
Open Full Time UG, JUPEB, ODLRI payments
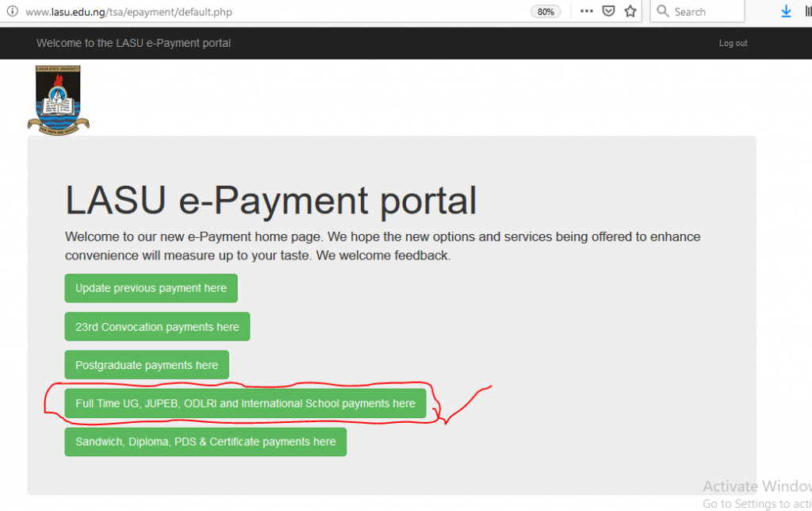coord(246,404)
